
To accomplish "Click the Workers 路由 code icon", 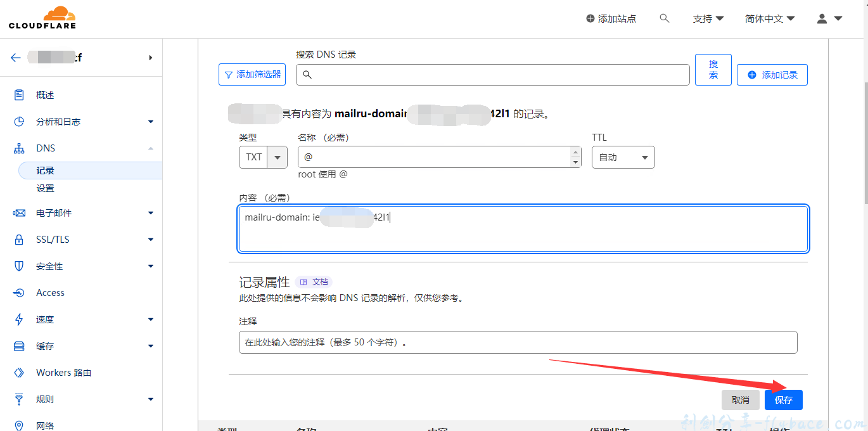I will click(18, 372).
